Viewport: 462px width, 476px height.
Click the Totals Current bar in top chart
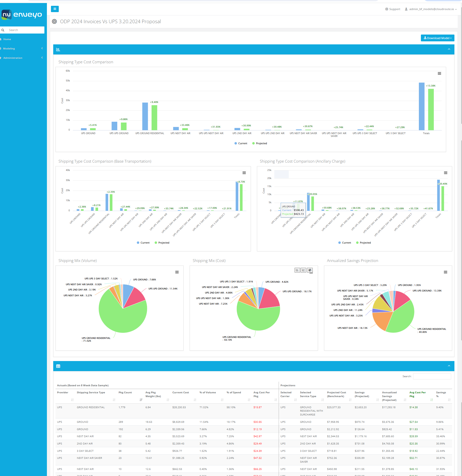(421, 106)
